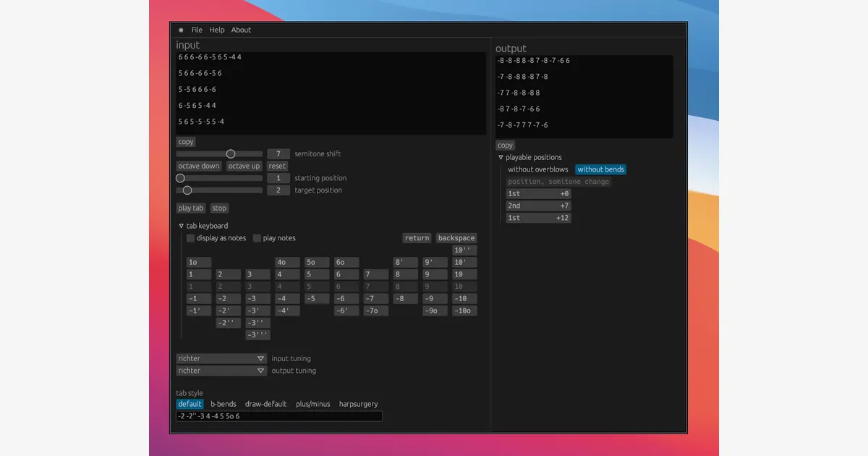Insert the 4o overblow key
Screen dimensions: 868x456
(287, 263)
